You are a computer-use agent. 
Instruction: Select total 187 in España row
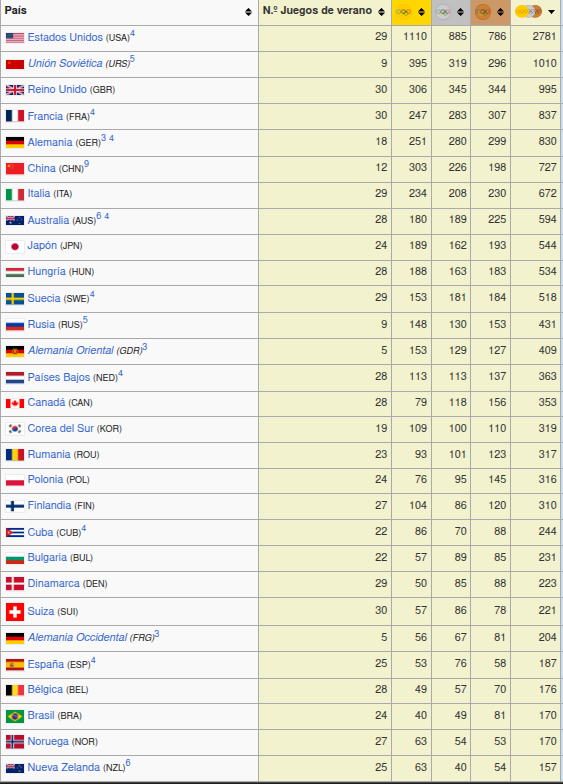coord(548,664)
